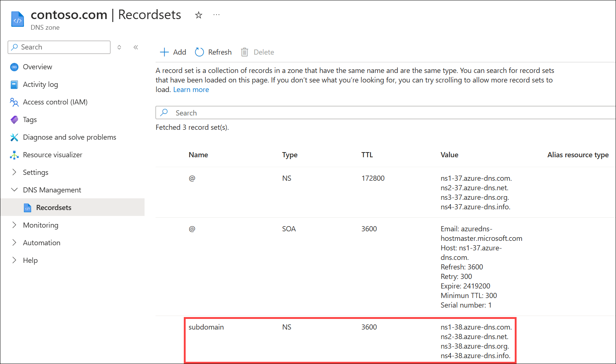Viewport: 616px width, 364px height.
Task: Refresh the record sets list
Action: [x=214, y=52]
